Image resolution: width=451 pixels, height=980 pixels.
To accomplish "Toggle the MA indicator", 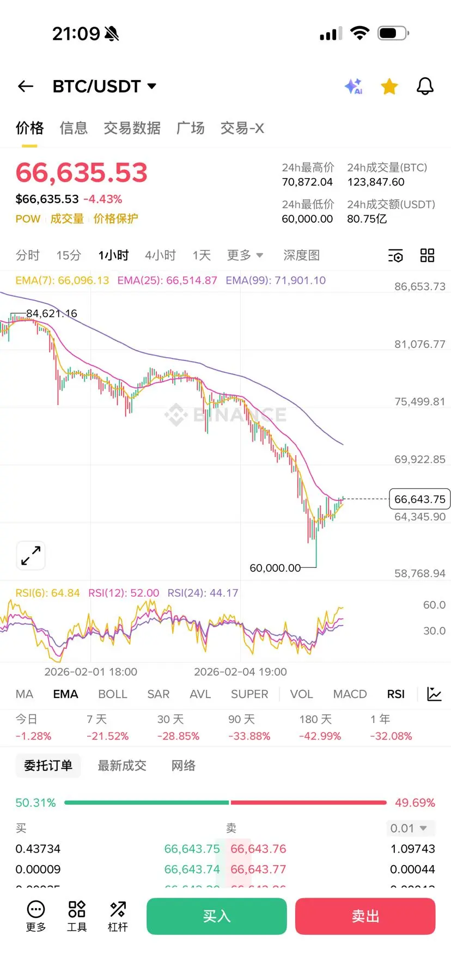I will coord(25,694).
